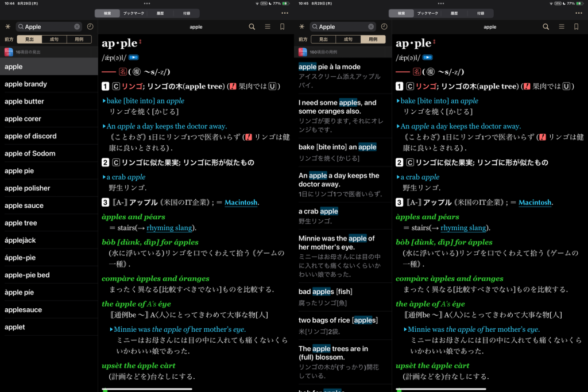Open entry index with hamburger list icon
The height and width of the screenshot is (392, 588).
(x=267, y=26)
